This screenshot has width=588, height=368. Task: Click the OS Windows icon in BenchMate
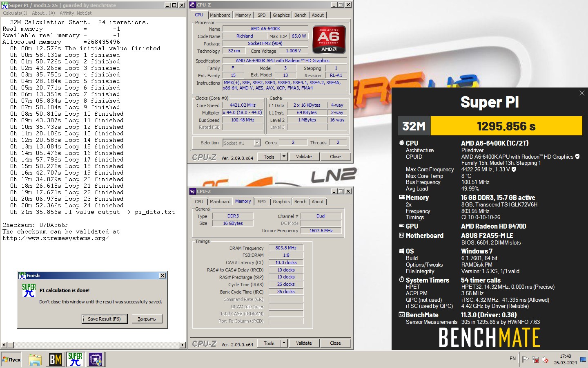coord(402,251)
